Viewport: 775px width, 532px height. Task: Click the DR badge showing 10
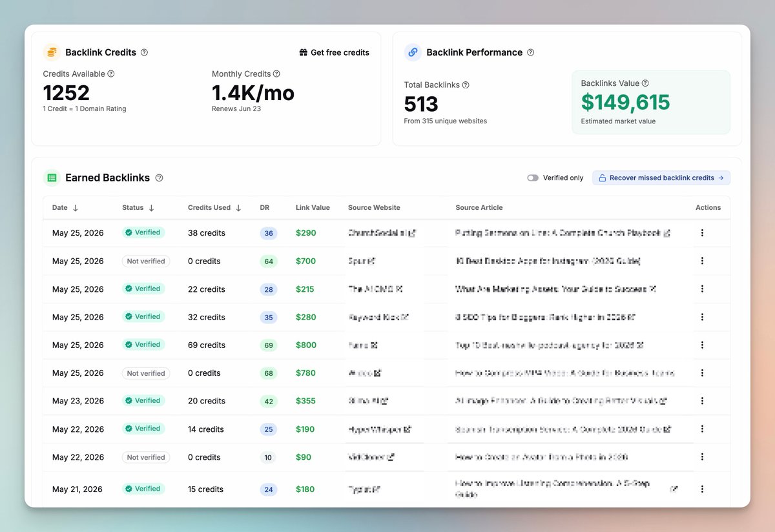269,458
